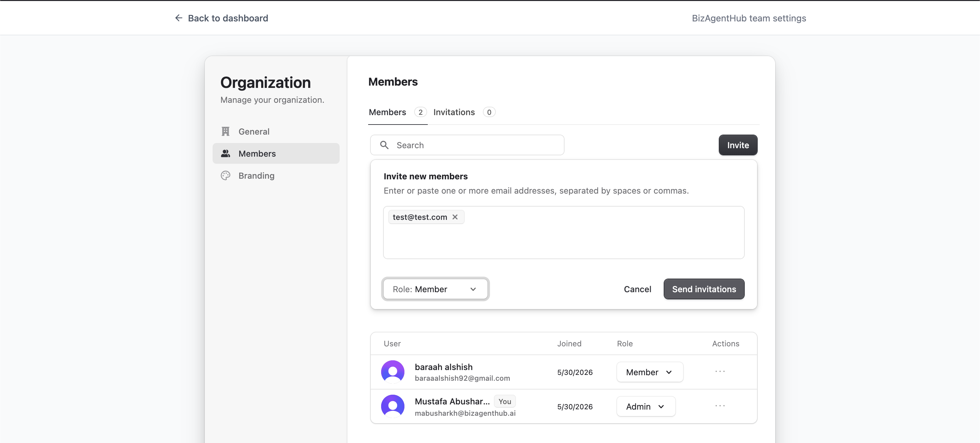Click Mustafa Abushar avatar
The height and width of the screenshot is (443, 980).
(x=392, y=406)
